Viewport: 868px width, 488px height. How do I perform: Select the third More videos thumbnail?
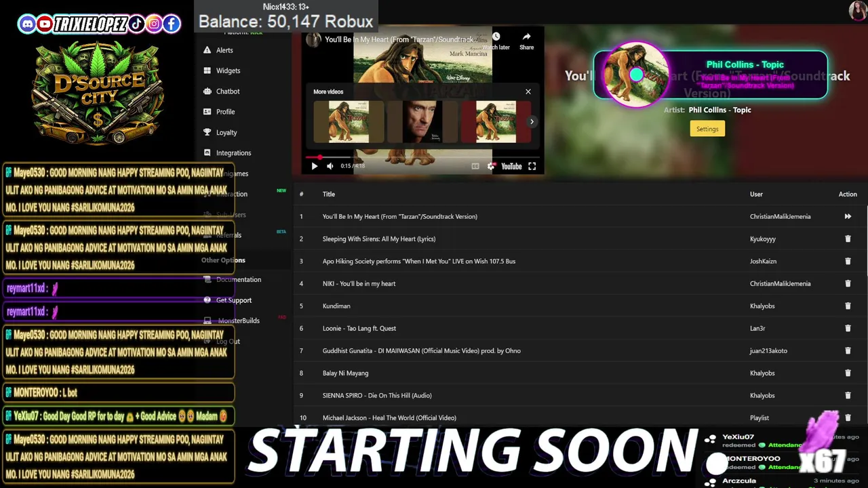(496, 122)
